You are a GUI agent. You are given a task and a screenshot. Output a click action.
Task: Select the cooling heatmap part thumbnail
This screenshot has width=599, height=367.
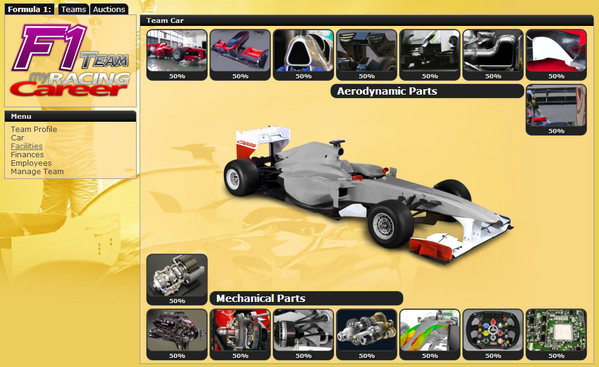tap(430, 334)
